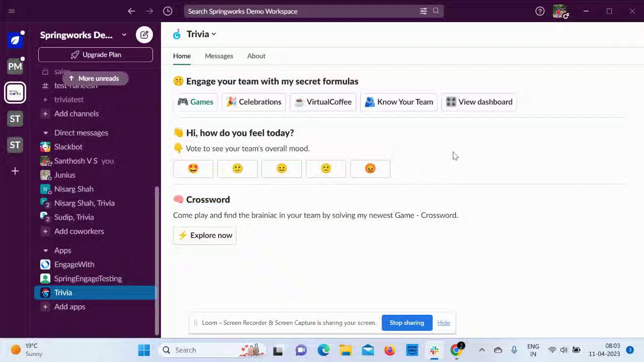Vote the slightly smiling mood emoji
The height and width of the screenshot is (362, 644).
(237, 169)
